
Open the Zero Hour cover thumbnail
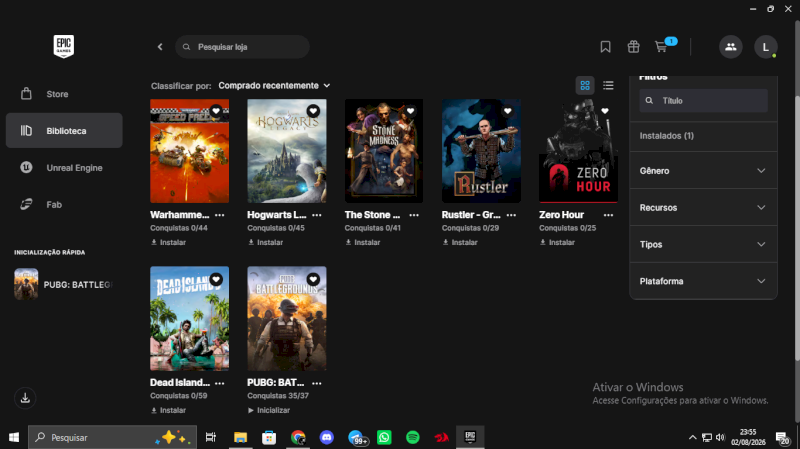tap(578, 151)
